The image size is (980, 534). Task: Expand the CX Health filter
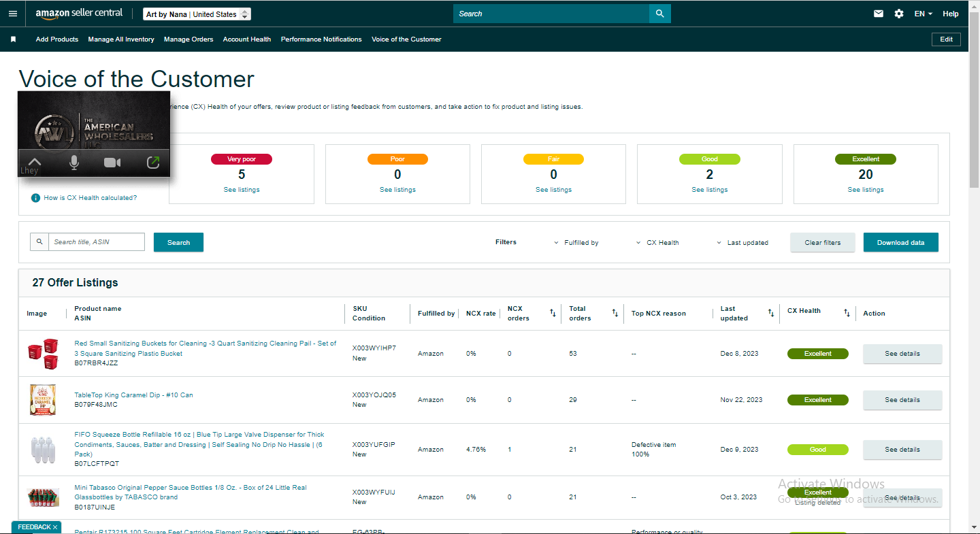tap(657, 243)
